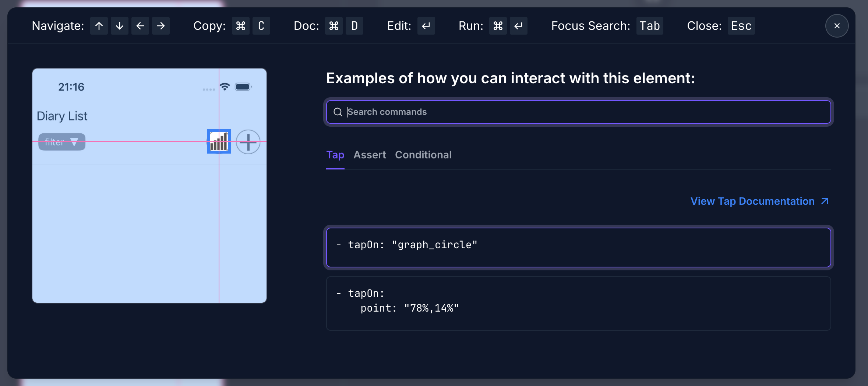868x386 pixels.
Task: Tap the plus add-entry icon
Action: point(248,142)
